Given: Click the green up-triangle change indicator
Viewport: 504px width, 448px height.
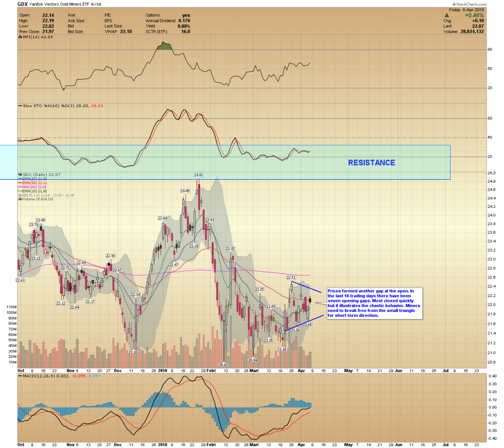Looking at the screenshot, I should pos(447,16).
